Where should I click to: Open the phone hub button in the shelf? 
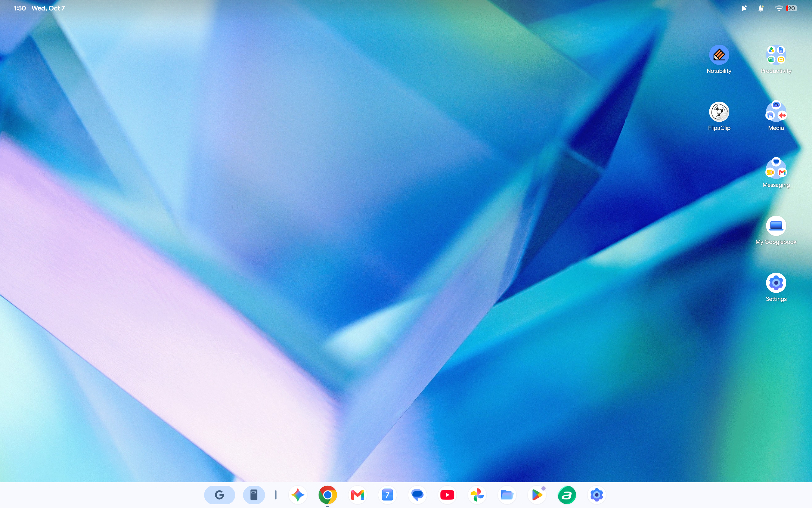[254, 495]
